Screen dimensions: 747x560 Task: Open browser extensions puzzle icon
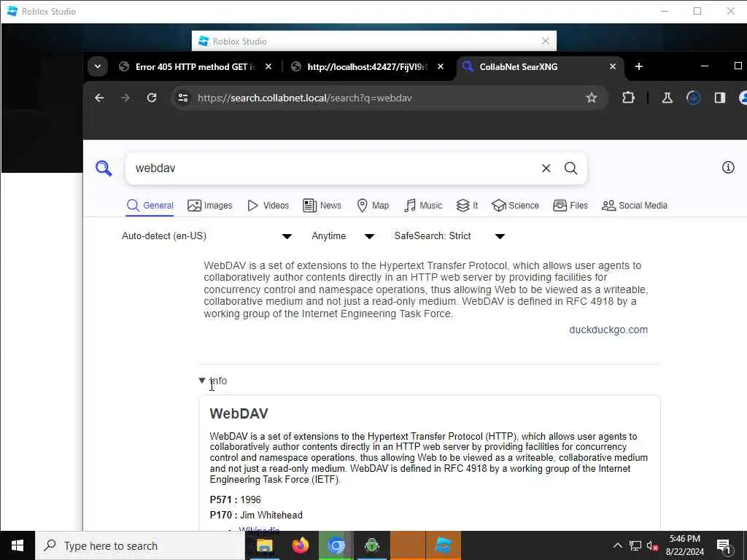click(x=628, y=98)
